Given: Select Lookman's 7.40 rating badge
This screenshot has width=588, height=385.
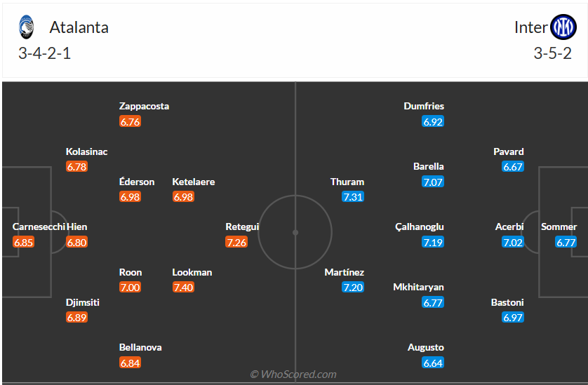Looking at the screenshot, I should pos(183,288).
